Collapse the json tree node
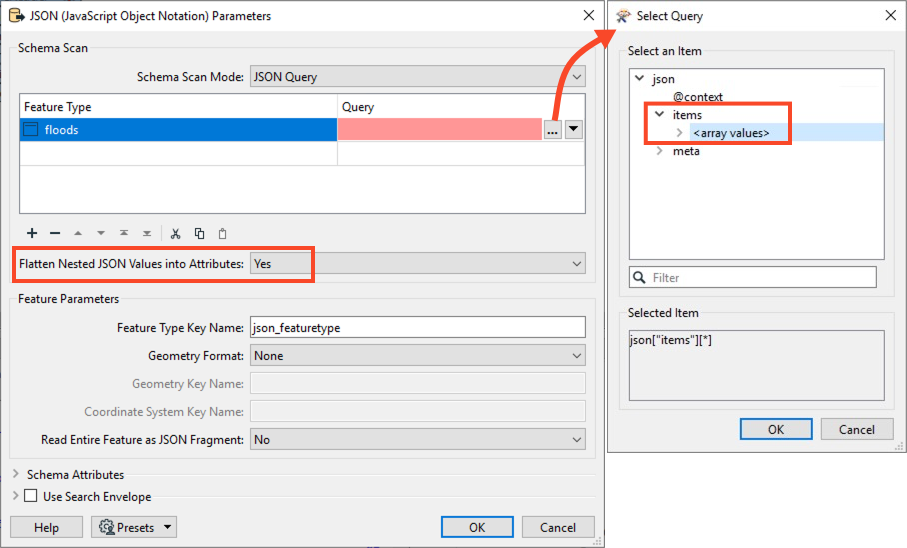The width and height of the screenshot is (907, 548). [640, 78]
